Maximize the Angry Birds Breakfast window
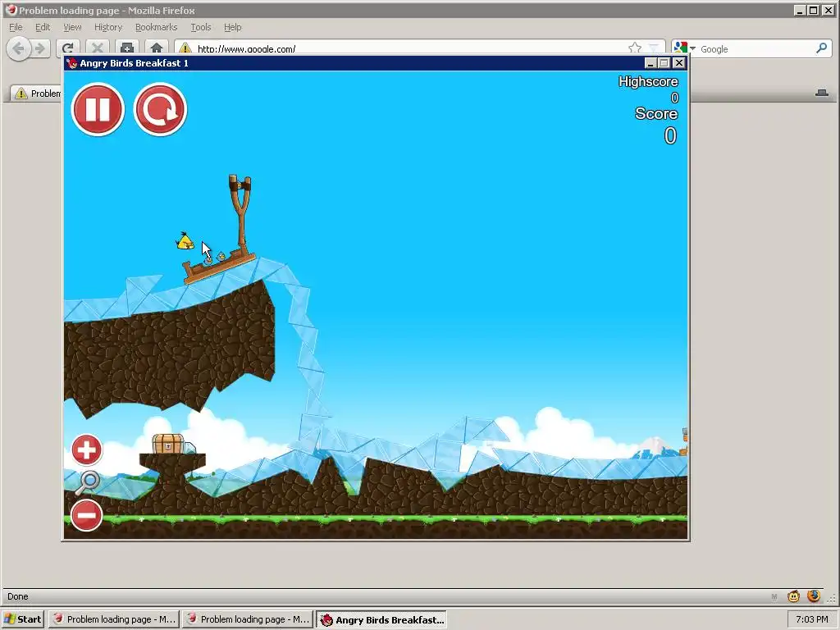This screenshot has height=630, width=840. tap(664, 63)
